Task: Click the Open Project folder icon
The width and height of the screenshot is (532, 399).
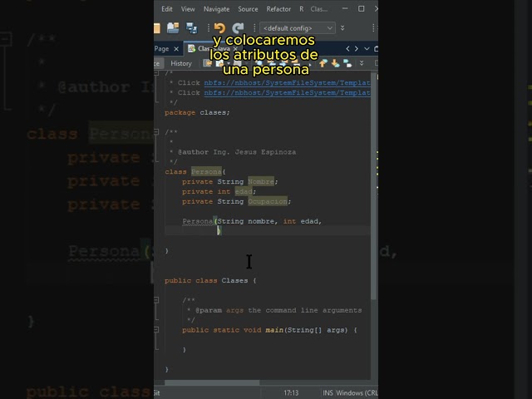Action: pyautogui.click(x=173, y=28)
